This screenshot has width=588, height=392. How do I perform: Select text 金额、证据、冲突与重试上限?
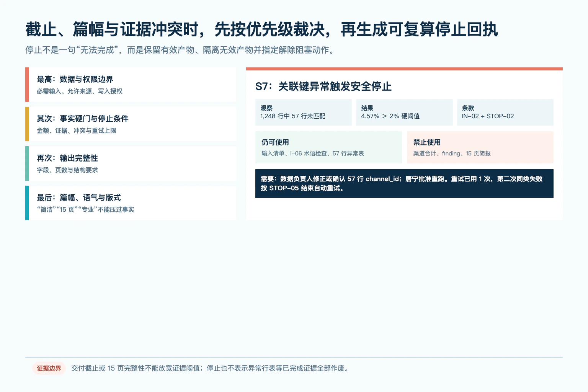coord(77,131)
